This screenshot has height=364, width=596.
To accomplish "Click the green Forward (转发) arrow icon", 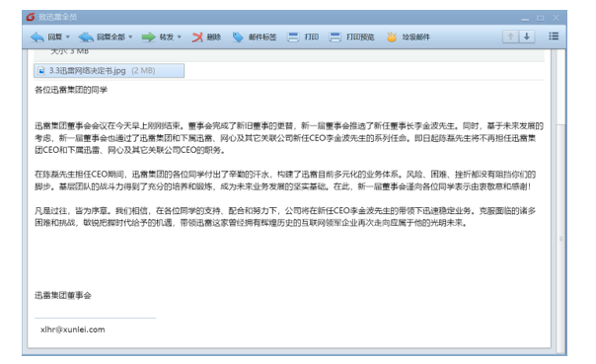I will point(148,36).
